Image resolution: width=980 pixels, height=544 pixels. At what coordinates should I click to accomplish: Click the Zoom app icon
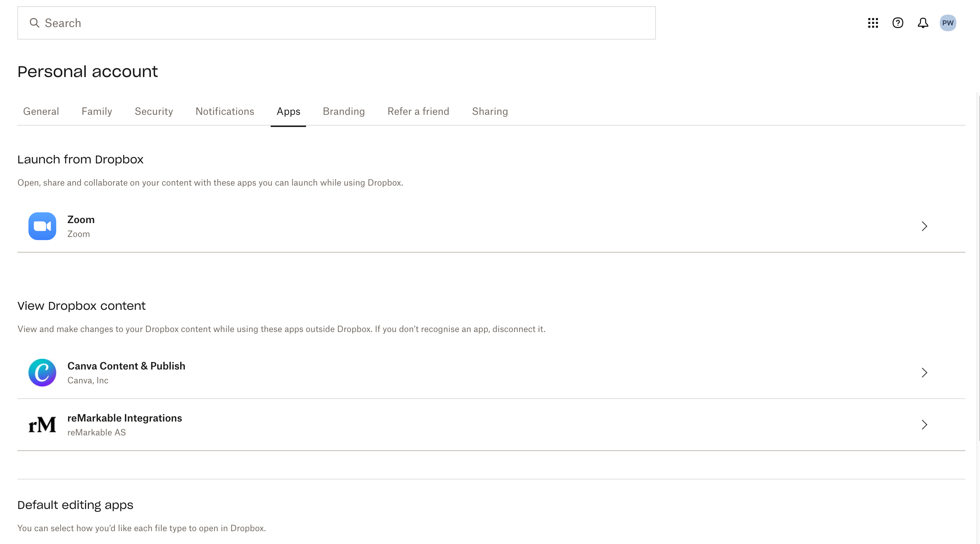coord(42,227)
